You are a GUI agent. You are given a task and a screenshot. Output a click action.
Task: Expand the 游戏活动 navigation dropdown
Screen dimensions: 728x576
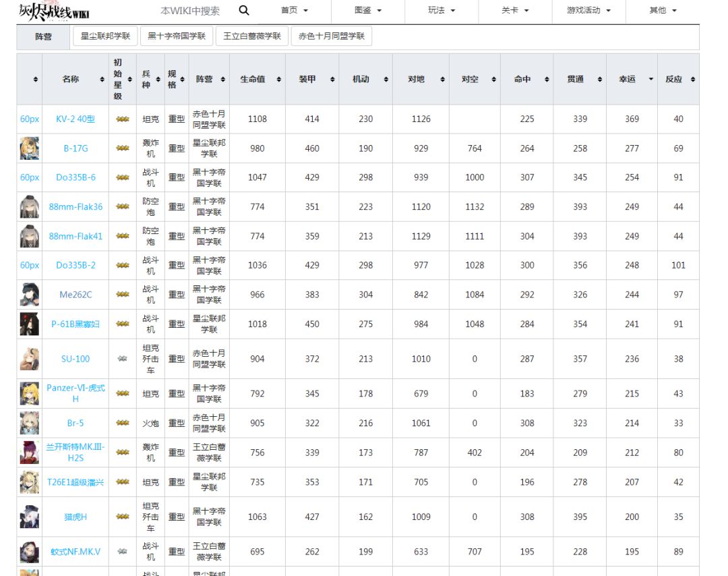[x=589, y=11]
